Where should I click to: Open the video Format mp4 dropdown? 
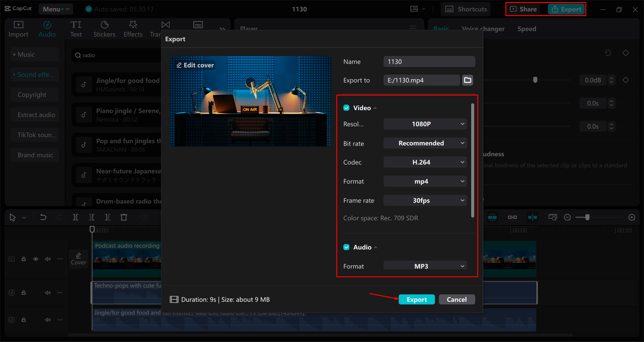[x=425, y=181]
